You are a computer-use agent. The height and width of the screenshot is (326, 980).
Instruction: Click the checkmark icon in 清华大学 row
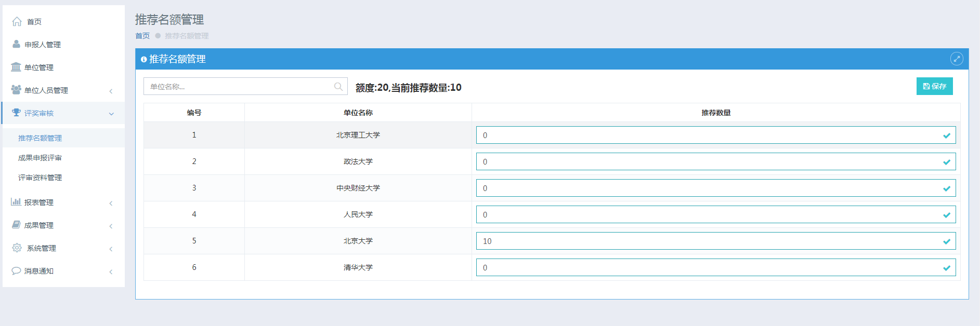point(947,268)
